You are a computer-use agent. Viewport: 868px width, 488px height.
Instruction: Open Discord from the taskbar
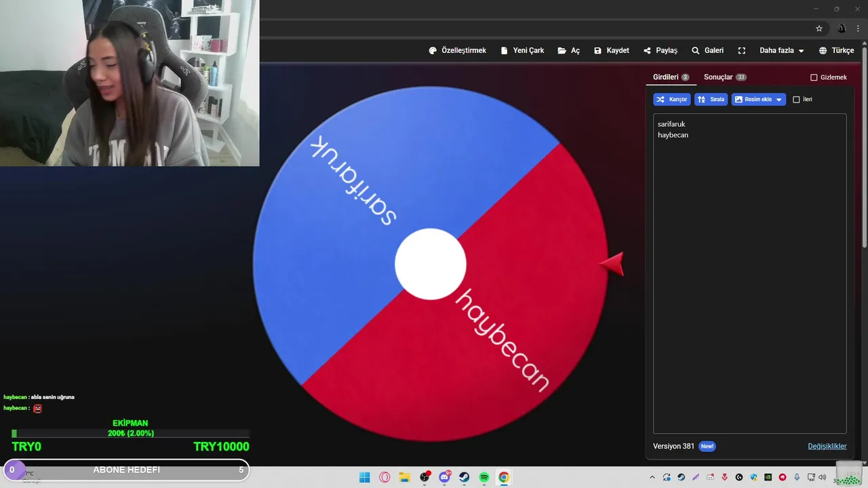click(x=445, y=477)
